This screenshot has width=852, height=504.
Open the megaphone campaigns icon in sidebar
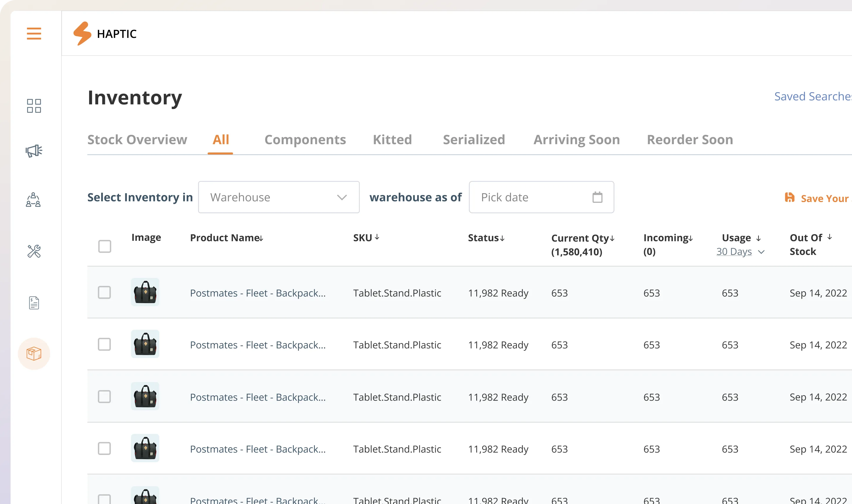point(34,151)
